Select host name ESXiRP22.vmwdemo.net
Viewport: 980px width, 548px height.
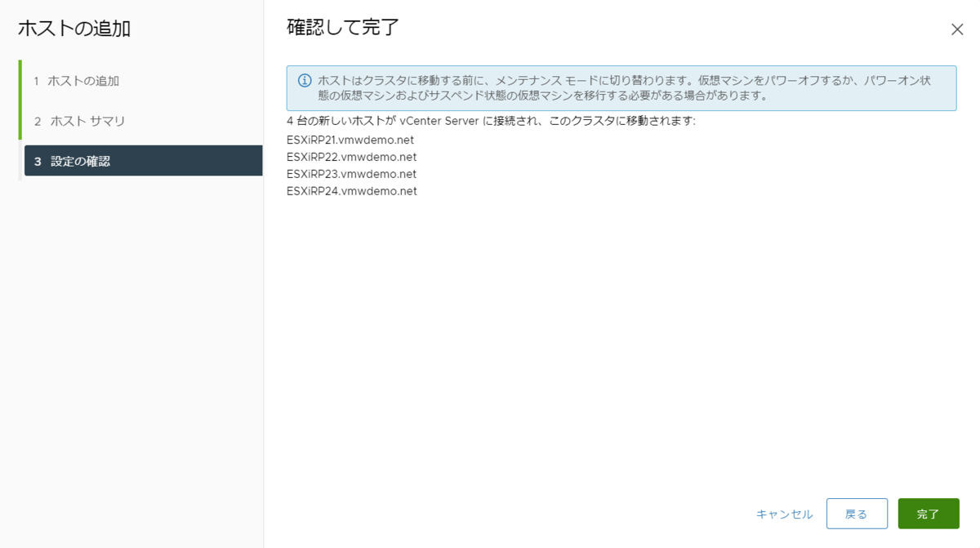(x=352, y=157)
